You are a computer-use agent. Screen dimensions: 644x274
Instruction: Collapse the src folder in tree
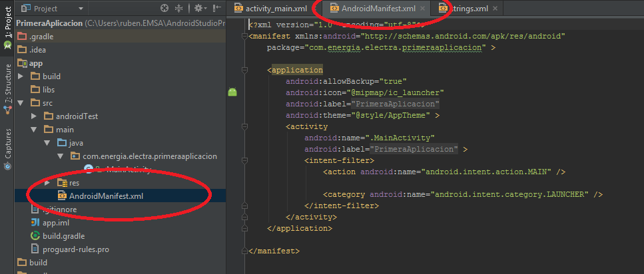[20, 103]
